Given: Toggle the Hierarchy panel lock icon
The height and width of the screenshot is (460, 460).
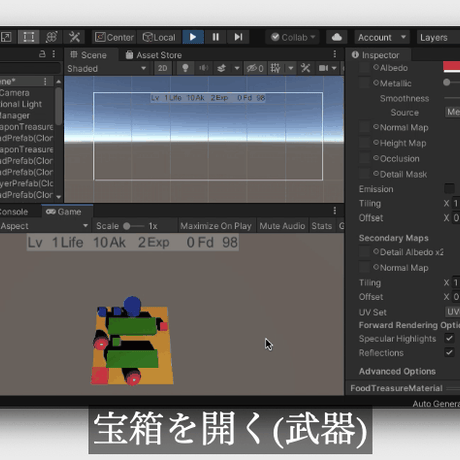Looking at the screenshot, I should pyautogui.click(x=42, y=54).
